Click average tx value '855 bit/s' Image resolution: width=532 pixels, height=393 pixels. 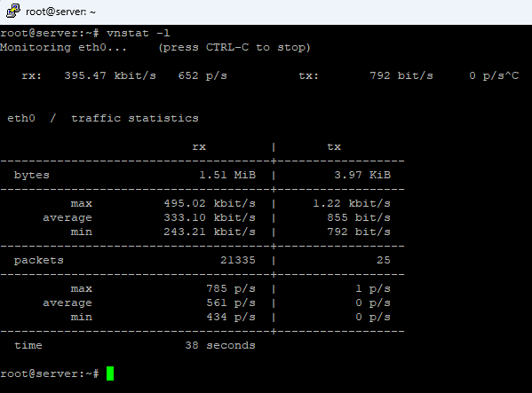(x=359, y=218)
